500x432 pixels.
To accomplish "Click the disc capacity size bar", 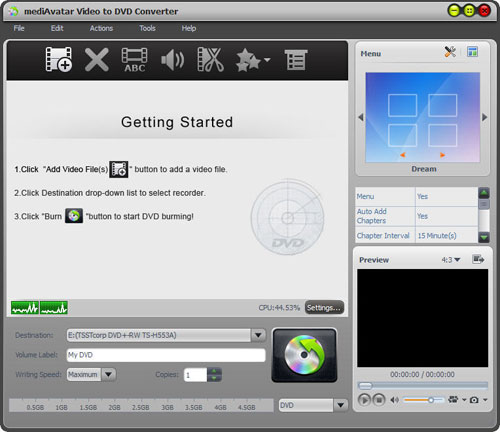I will click(141, 405).
